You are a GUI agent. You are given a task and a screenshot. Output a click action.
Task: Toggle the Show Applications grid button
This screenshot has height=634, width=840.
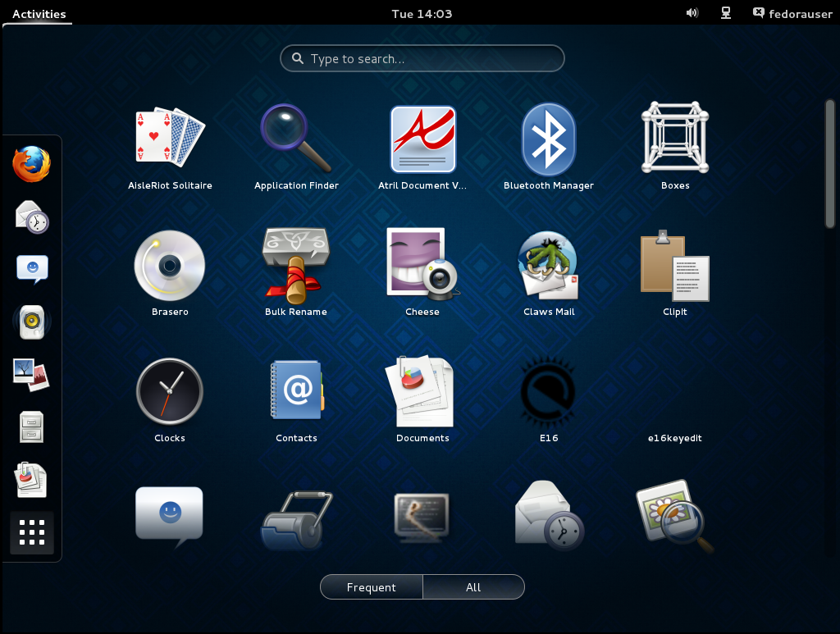(32, 532)
